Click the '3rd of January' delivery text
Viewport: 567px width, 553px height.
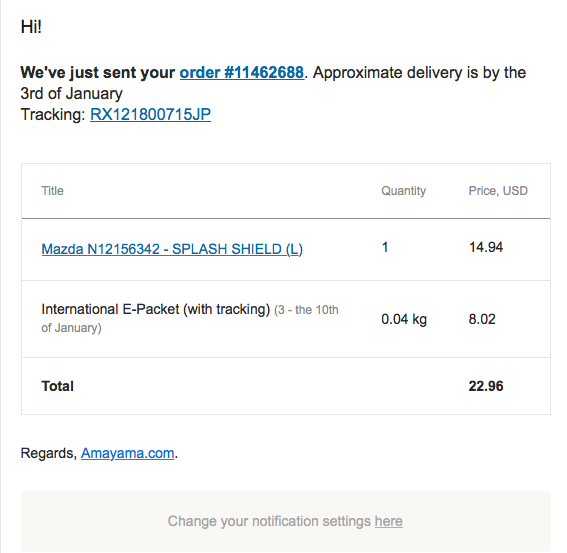(x=72, y=94)
